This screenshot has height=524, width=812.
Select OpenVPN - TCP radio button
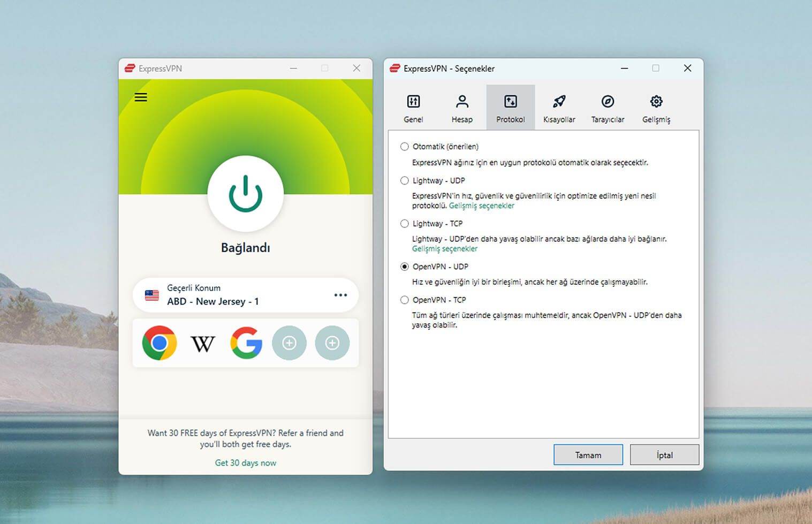(405, 300)
